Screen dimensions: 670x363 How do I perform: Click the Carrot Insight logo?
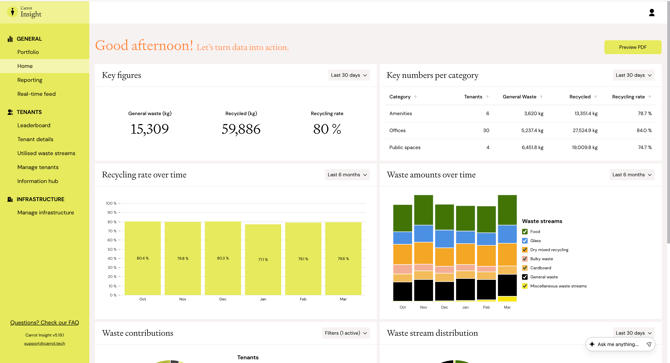(26, 12)
